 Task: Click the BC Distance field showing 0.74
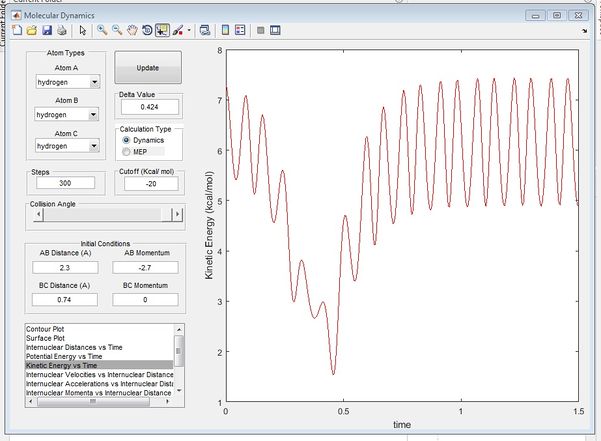point(65,300)
